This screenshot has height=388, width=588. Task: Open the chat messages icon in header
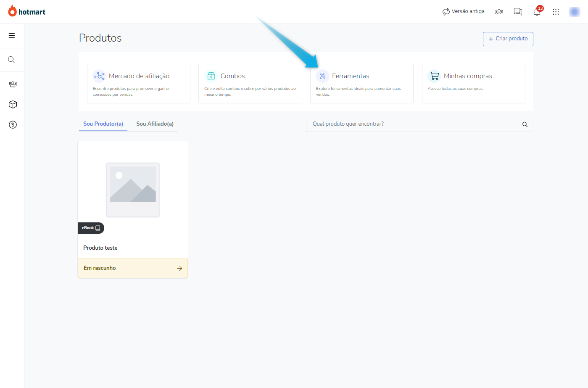518,12
